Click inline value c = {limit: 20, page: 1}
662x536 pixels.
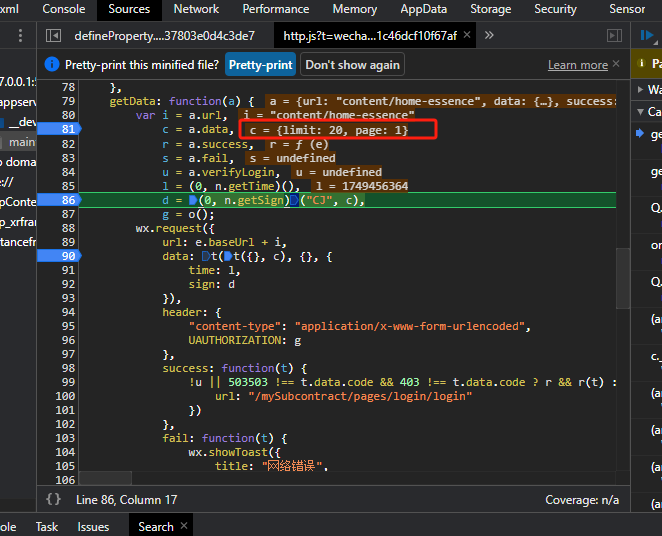click(329, 130)
